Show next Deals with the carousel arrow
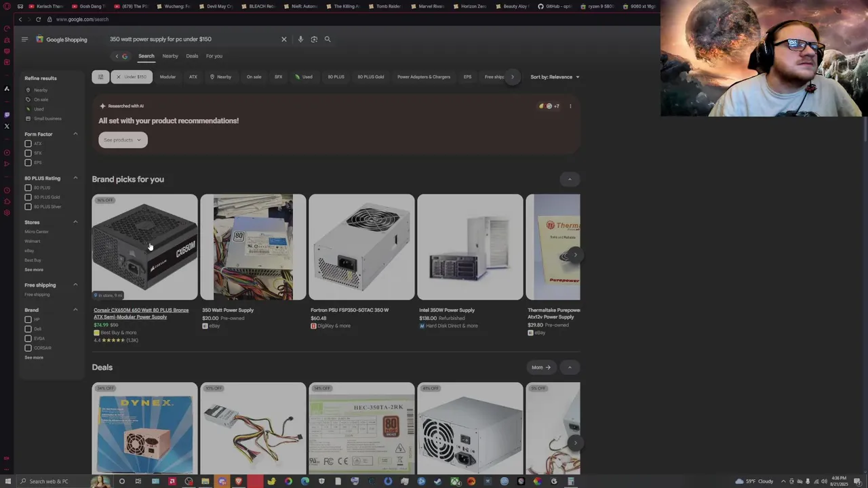The height and width of the screenshot is (488, 868). click(x=575, y=443)
